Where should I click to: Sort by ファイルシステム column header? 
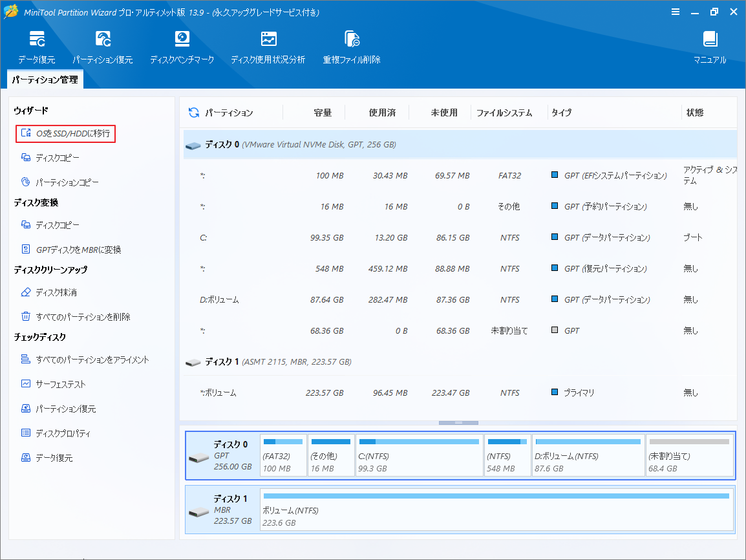tap(504, 113)
